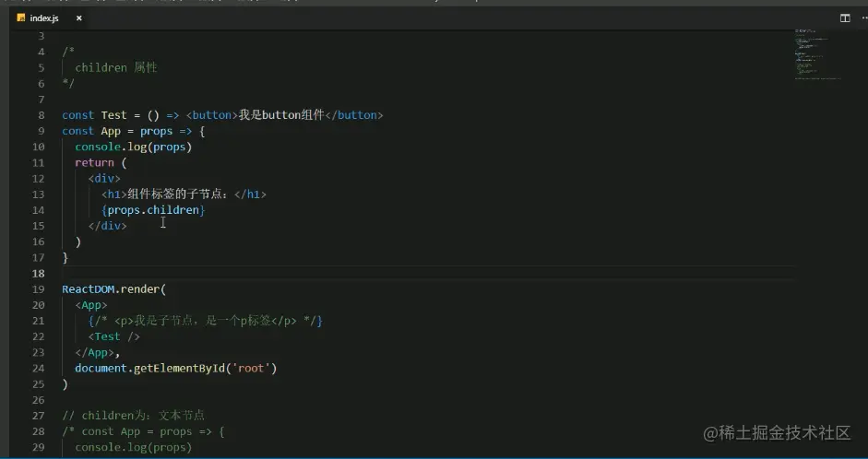Select the index.js editor tab

[x=50, y=18]
